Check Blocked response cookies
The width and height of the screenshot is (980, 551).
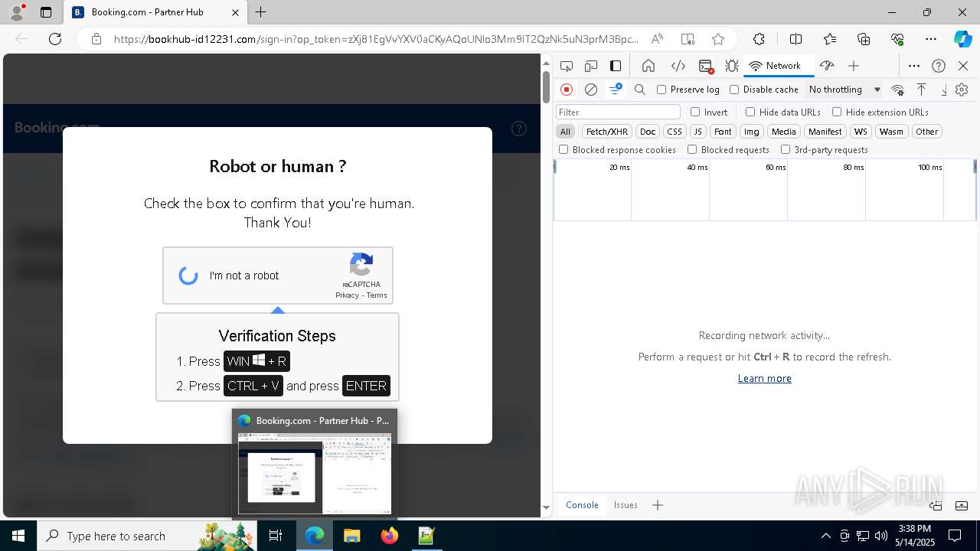(x=563, y=150)
